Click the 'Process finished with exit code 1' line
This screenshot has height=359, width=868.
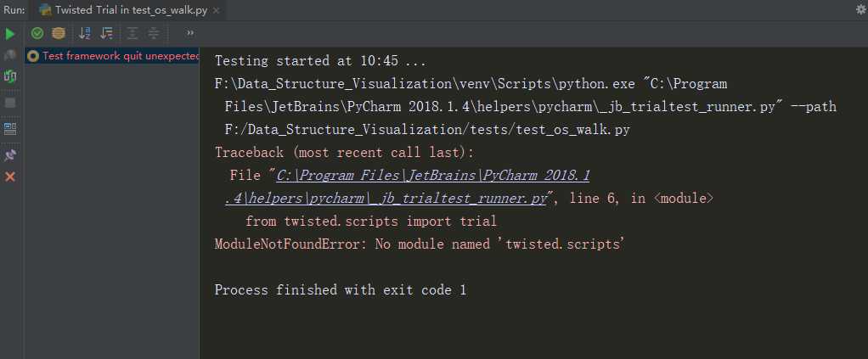click(x=340, y=290)
